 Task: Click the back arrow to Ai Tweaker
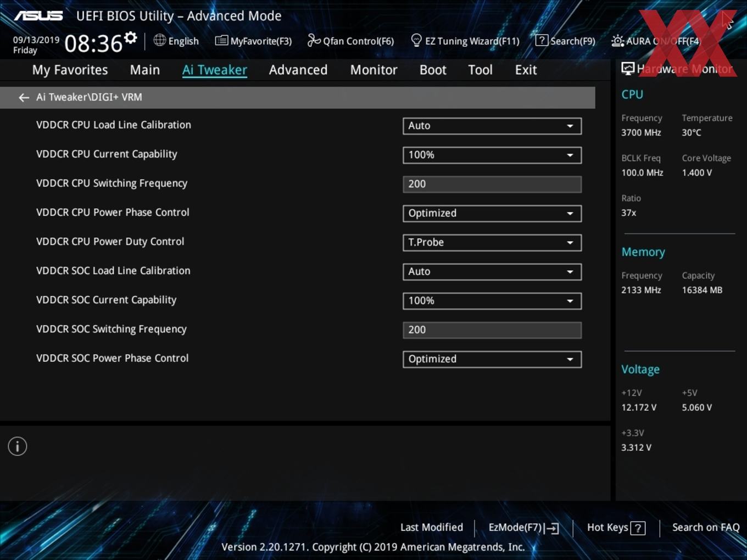pyautogui.click(x=24, y=97)
